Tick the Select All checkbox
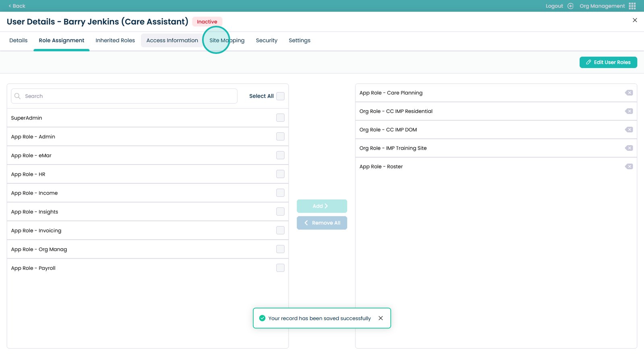644x362 pixels. (281, 96)
